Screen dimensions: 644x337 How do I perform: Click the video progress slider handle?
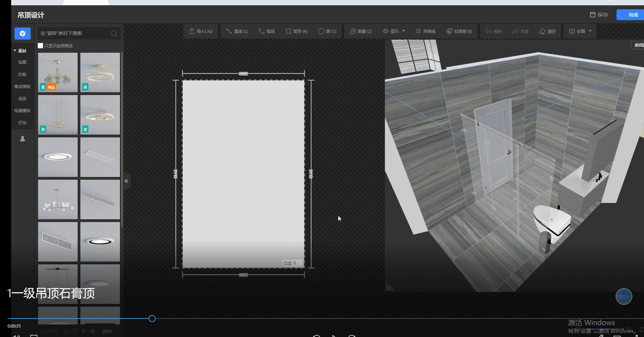click(x=152, y=319)
